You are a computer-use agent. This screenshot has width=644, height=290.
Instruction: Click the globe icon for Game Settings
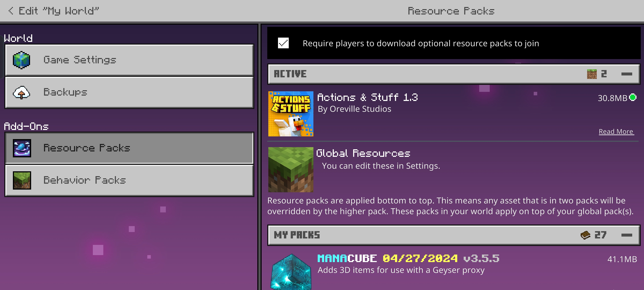21,60
